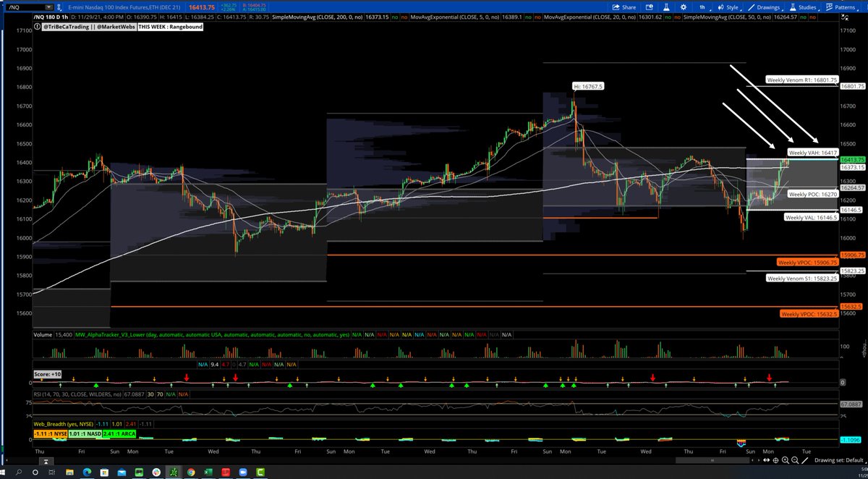This screenshot has width=868, height=479.
Task: Select the crosshair cursor icon bottom right
Action: [775, 460]
